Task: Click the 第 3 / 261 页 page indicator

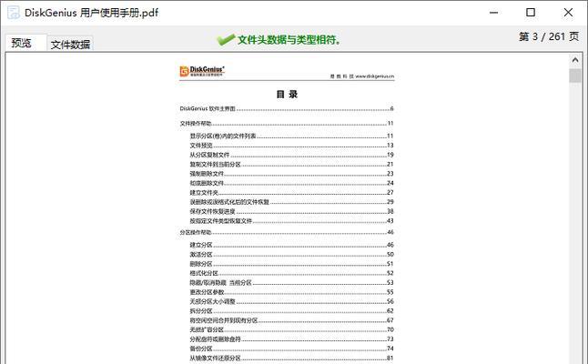Action: tap(549, 36)
